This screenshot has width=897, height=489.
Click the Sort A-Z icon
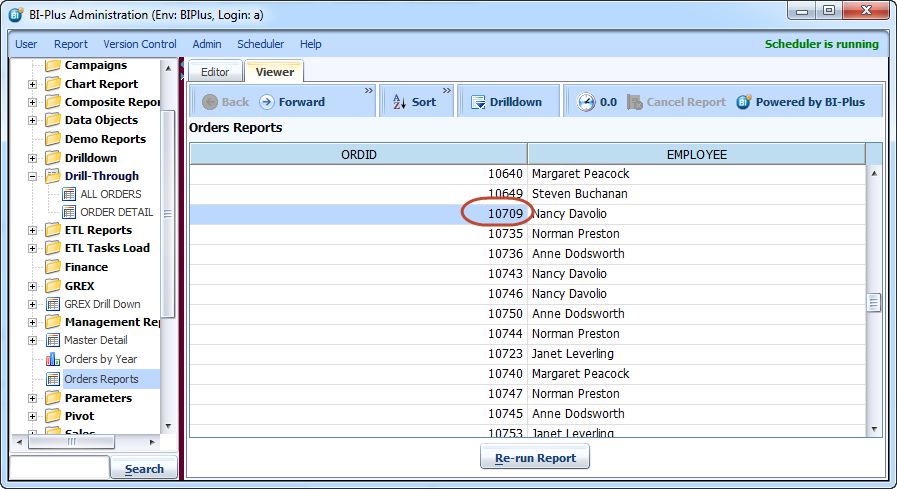pos(398,102)
